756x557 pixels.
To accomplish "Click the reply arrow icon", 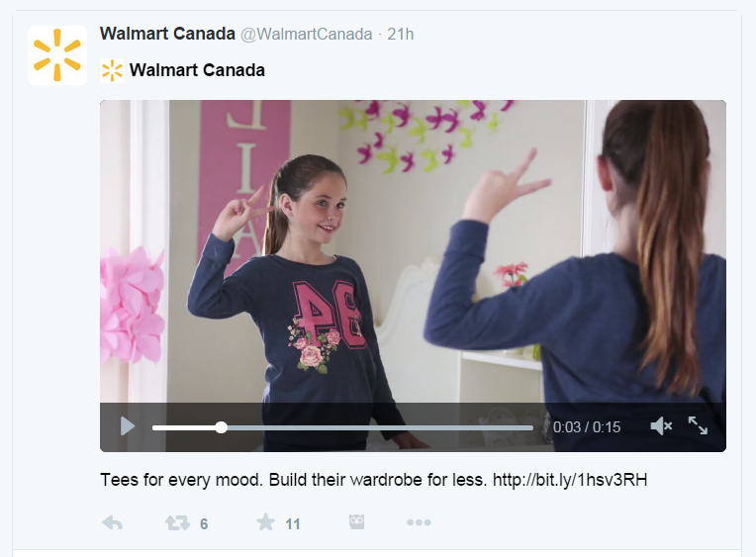I will pyautogui.click(x=112, y=523).
